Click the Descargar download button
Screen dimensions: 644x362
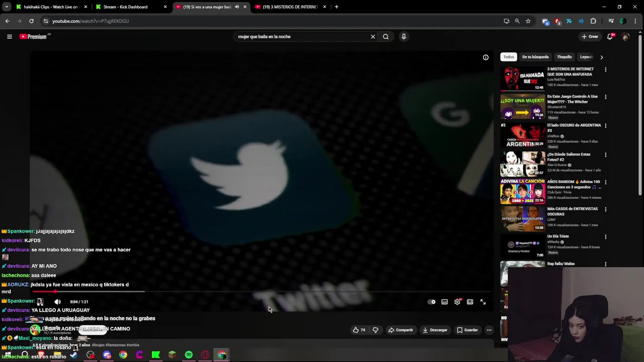coord(435,330)
